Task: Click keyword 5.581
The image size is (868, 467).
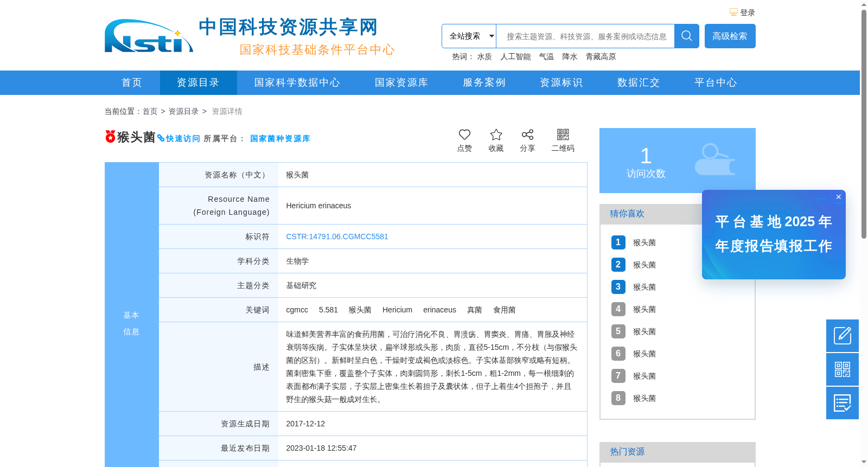Action: point(328,310)
